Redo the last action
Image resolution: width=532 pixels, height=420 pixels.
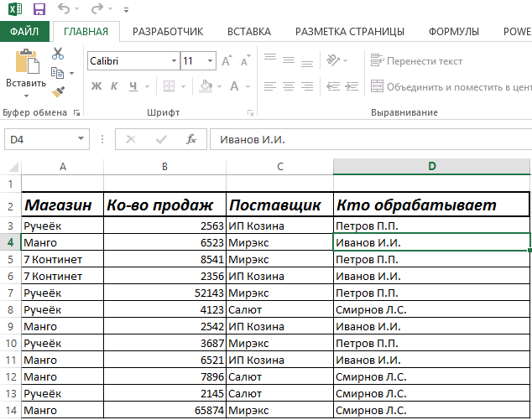point(97,9)
